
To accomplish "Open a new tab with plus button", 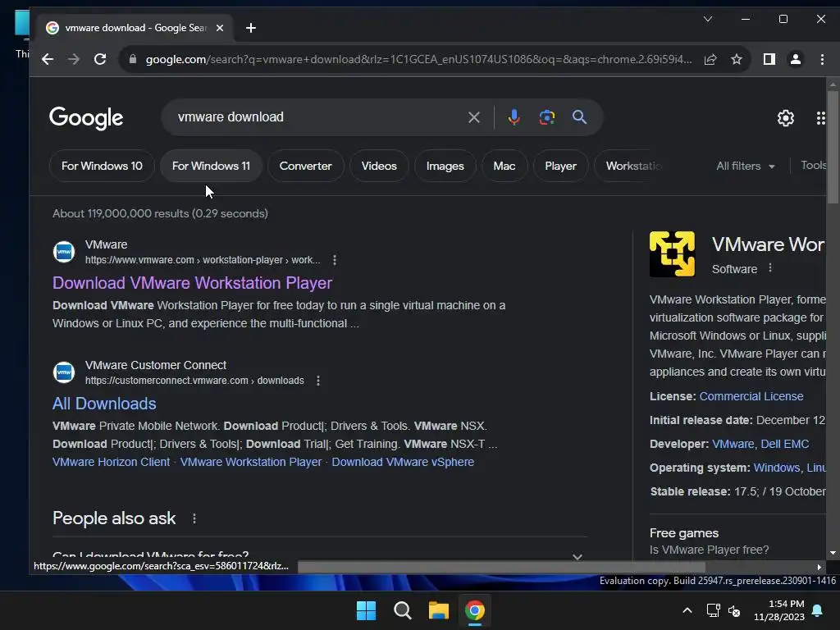I will (251, 28).
